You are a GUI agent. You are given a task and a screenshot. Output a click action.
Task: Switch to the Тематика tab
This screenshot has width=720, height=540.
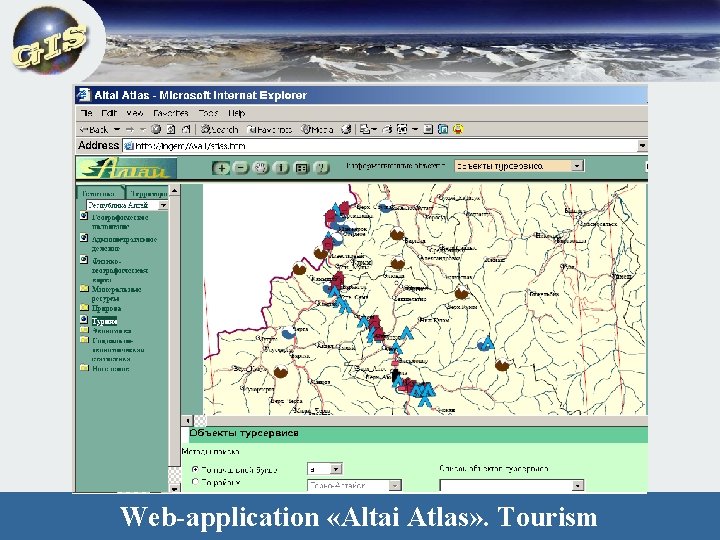point(100,193)
